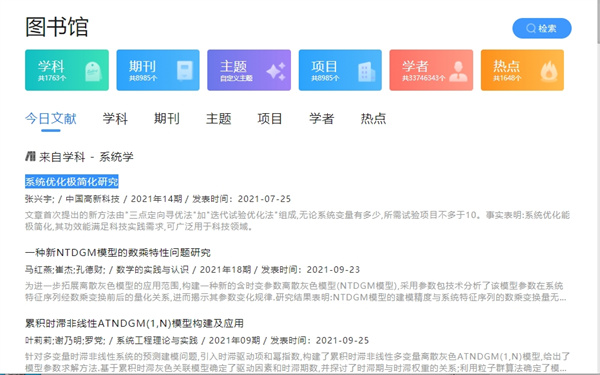Click the building icon on the 项目 card
Viewport: 600px width, 375px height.
(x=367, y=72)
